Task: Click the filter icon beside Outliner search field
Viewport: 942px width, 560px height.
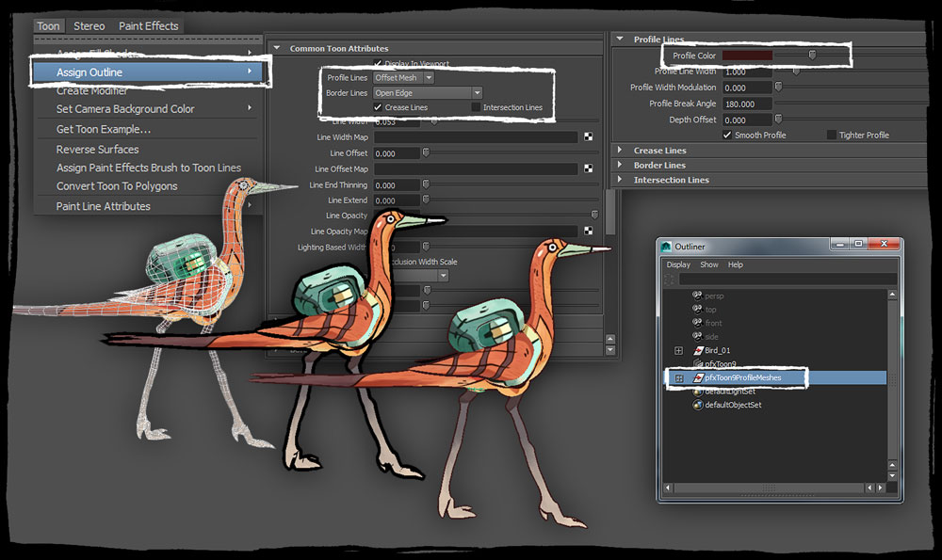Action: (669, 280)
